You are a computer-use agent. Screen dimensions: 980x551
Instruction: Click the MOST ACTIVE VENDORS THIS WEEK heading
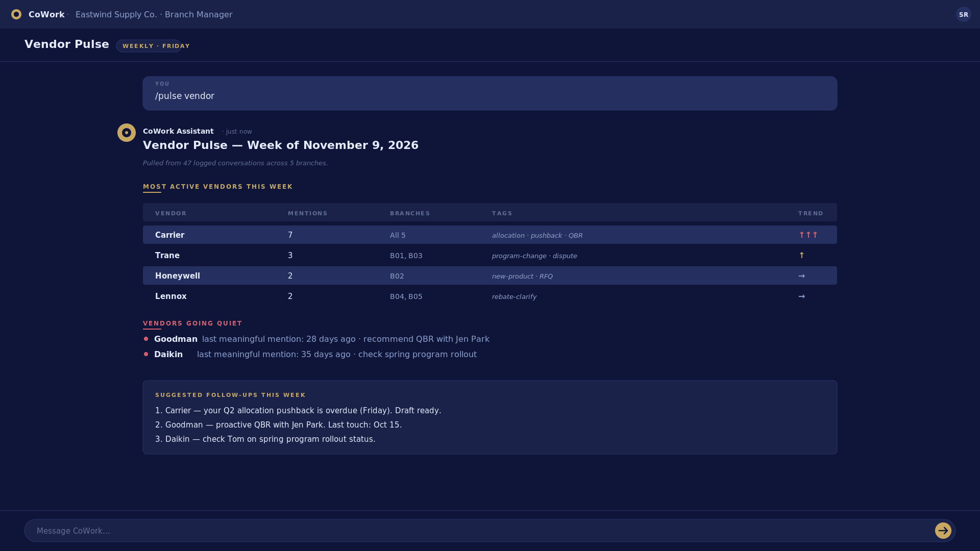tap(218, 187)
